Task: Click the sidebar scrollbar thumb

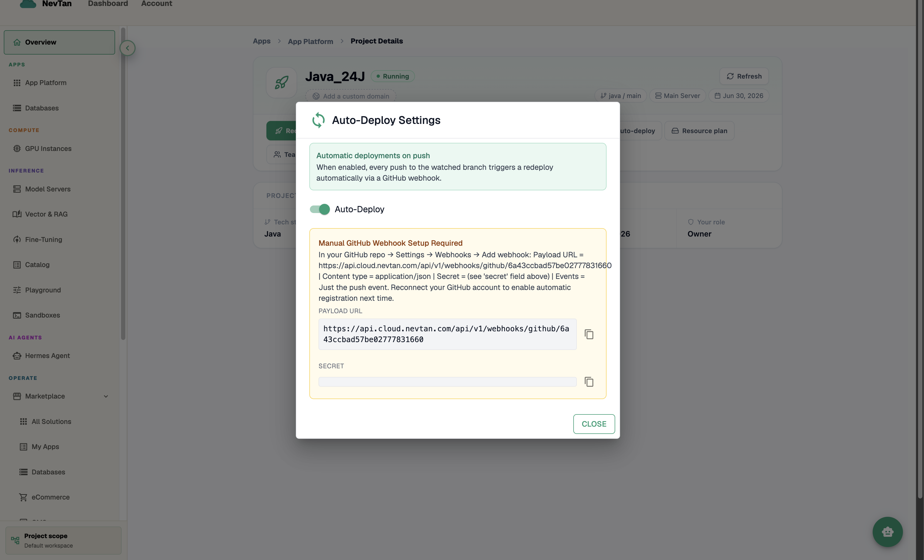Action: coord(123,183)
